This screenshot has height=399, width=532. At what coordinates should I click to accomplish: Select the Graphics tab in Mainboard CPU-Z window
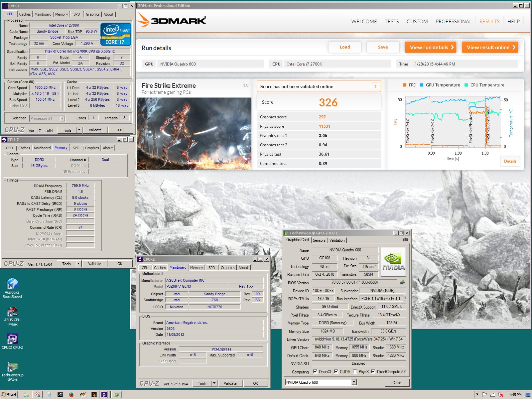pyautogui.click(x=227, y=268)
